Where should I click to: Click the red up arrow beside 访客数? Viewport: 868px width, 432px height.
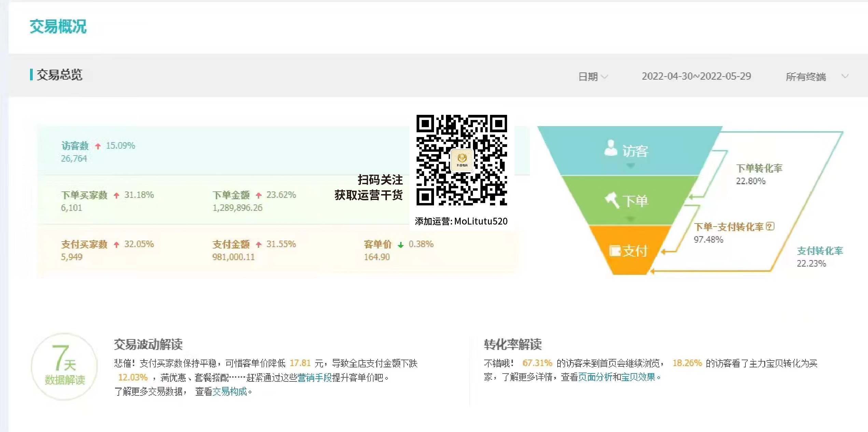pos(98,146)
